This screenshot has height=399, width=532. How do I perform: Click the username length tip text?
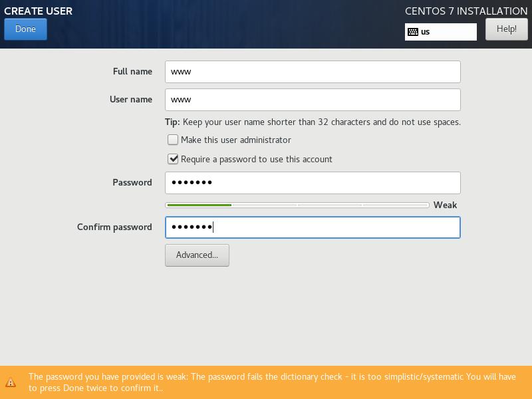pos(313,122)
